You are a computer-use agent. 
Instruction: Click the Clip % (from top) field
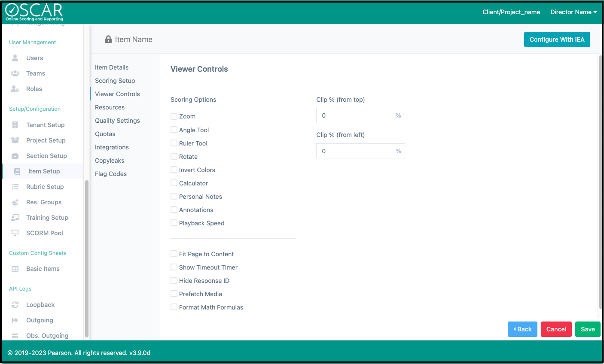pyautogui.click(x=356, y=115)
